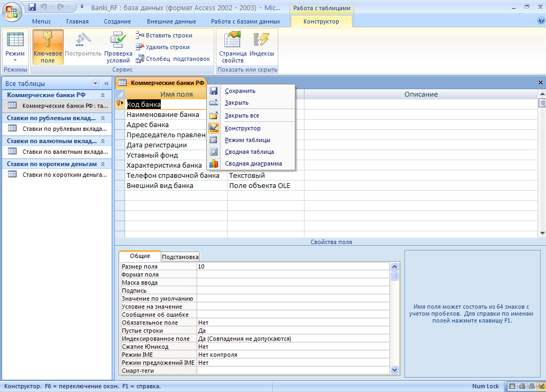This screenshot has height=392, width=546.
Task: Switch to datasheet view status bar icon
Action: 512,386
